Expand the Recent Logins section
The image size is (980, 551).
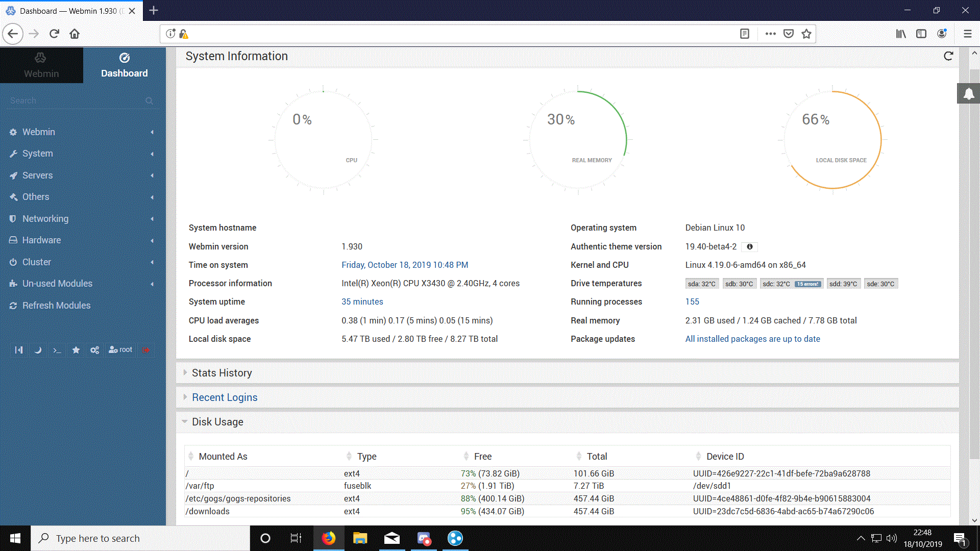click(225, 397)
